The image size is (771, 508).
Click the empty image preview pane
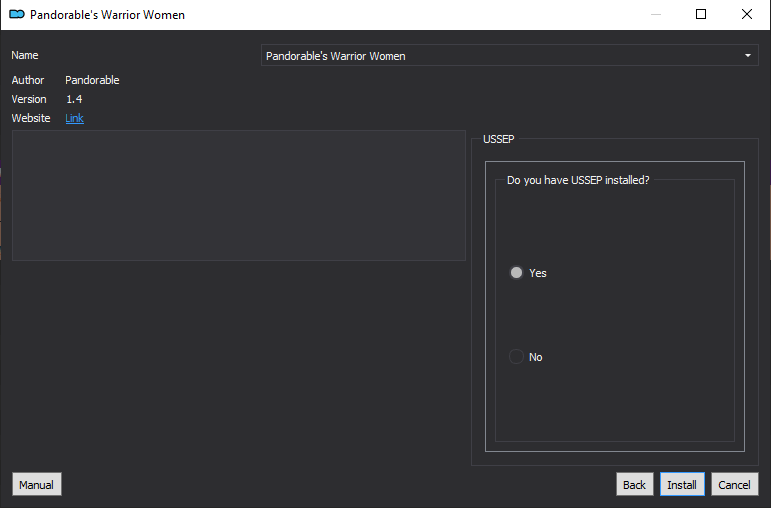click(x=239, y=195)
